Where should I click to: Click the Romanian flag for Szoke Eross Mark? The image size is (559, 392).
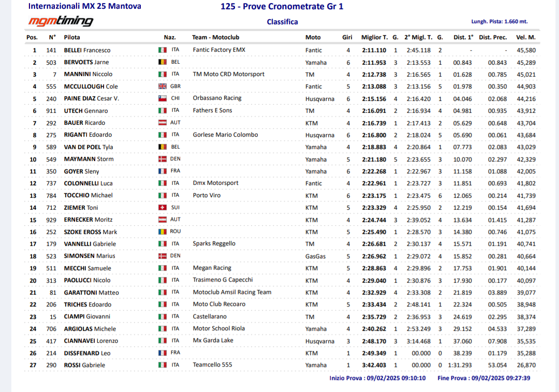click(163, 232)
